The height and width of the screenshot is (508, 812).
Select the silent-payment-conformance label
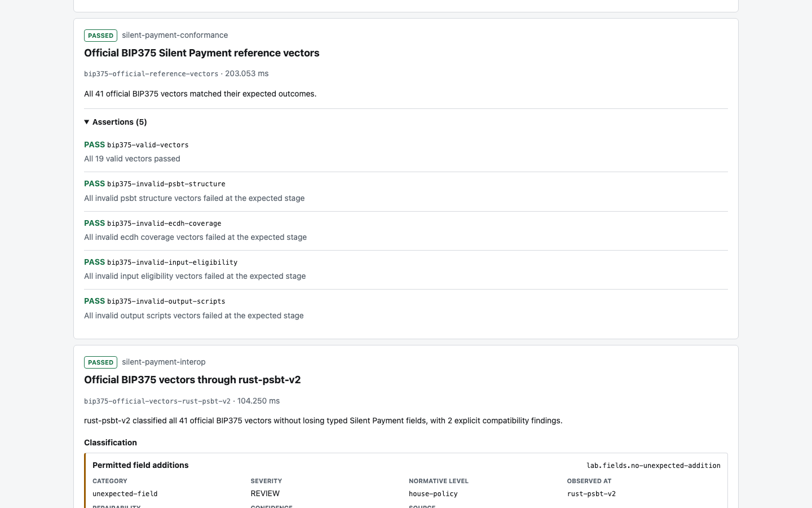pyautogui.click(x=175, y=35)
